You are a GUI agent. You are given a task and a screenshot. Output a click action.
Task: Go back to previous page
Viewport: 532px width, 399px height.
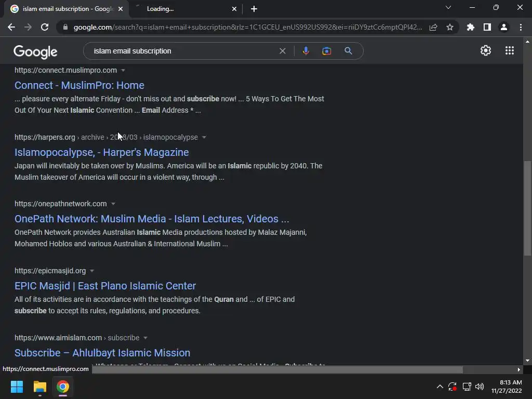coord(11,27)
